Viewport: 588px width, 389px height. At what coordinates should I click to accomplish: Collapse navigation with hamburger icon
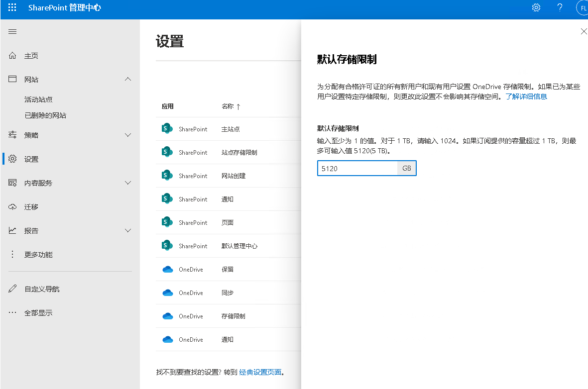[x=12, y=32]
